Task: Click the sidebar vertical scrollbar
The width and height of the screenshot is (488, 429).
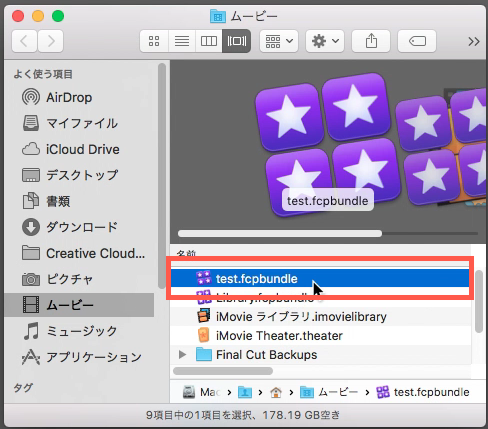Action: point(162,175)
